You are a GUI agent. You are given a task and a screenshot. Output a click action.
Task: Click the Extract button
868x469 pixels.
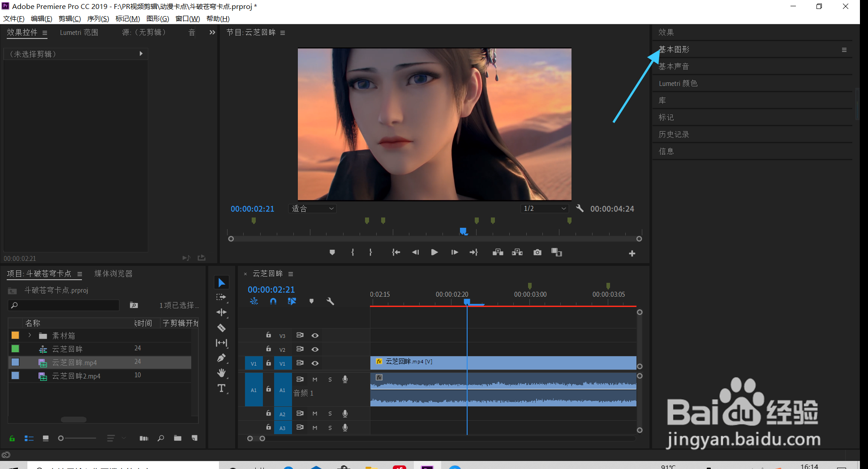[x=517, y=252]
